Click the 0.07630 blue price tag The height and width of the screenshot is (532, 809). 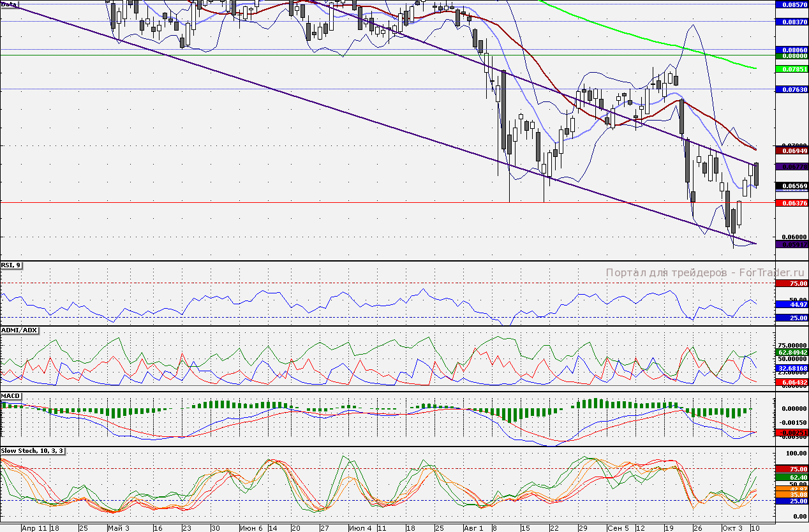(x=791, y=90)
